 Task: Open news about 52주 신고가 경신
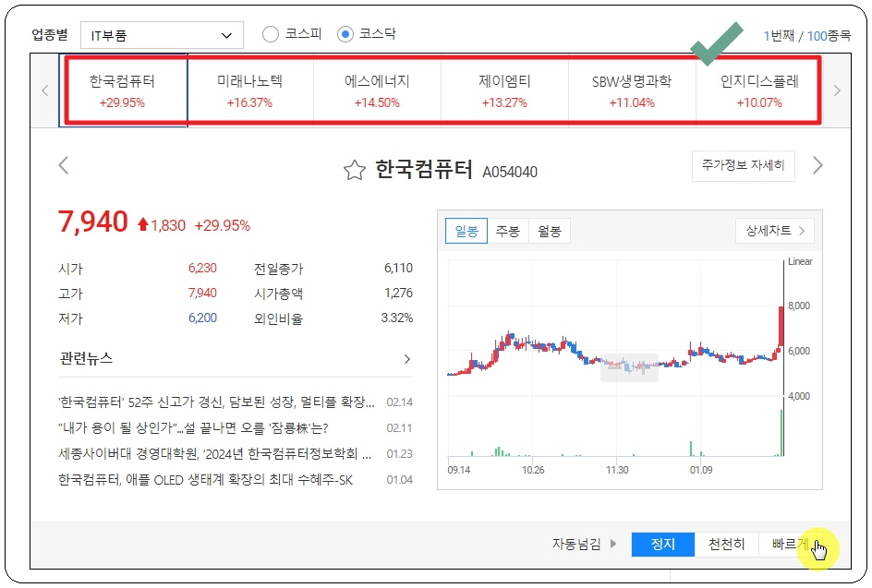(216, 402)
